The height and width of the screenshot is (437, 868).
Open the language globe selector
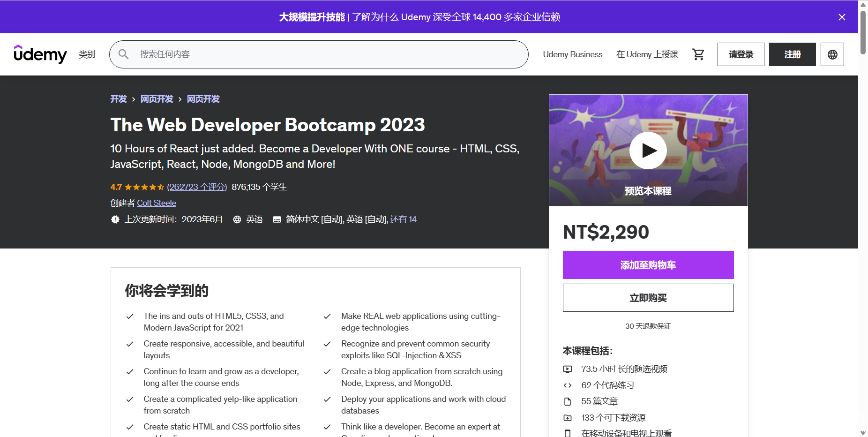[x=832, y=54]
